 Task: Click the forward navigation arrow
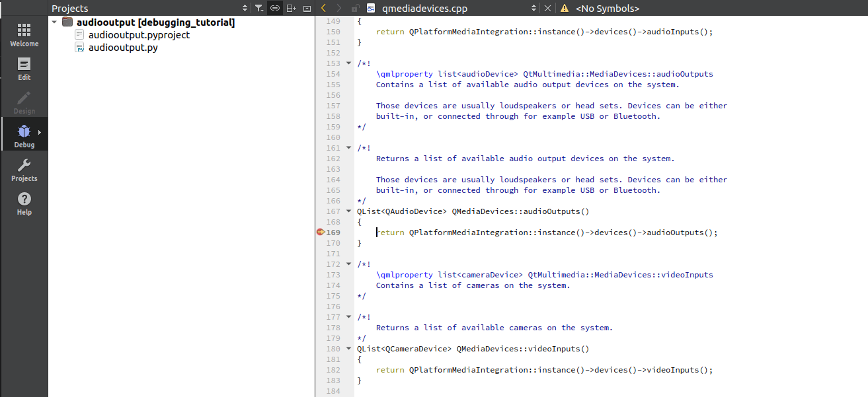pyautogui.click(x=337, y=8)
